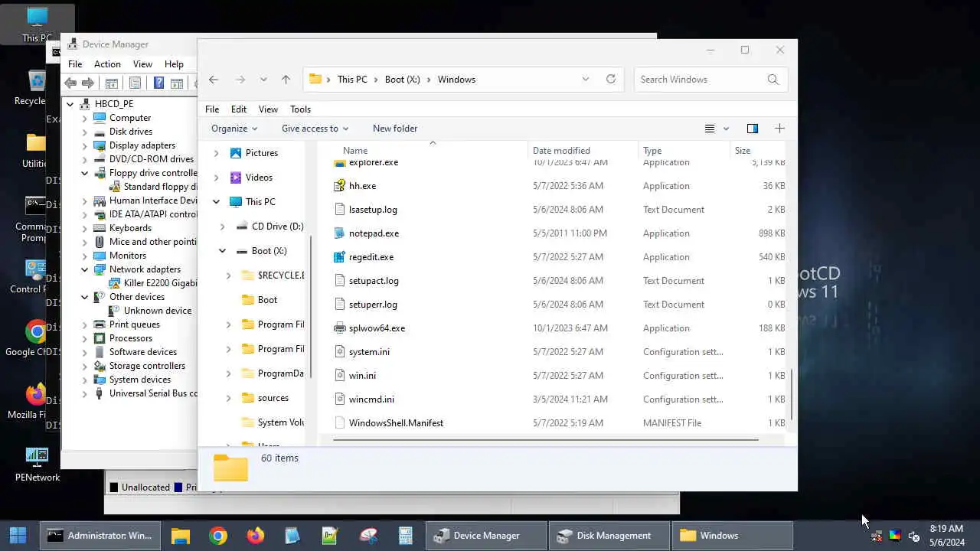Viewport: 980px width, 551px height.
Task: Open Firefox from the taskbar
Action: pos(256,536)
